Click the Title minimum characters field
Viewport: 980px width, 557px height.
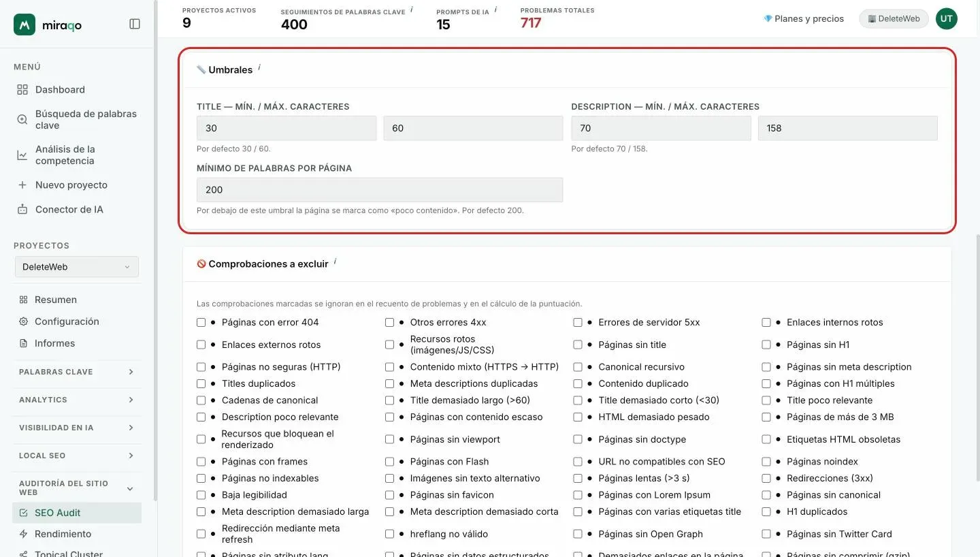coord(287,128)
